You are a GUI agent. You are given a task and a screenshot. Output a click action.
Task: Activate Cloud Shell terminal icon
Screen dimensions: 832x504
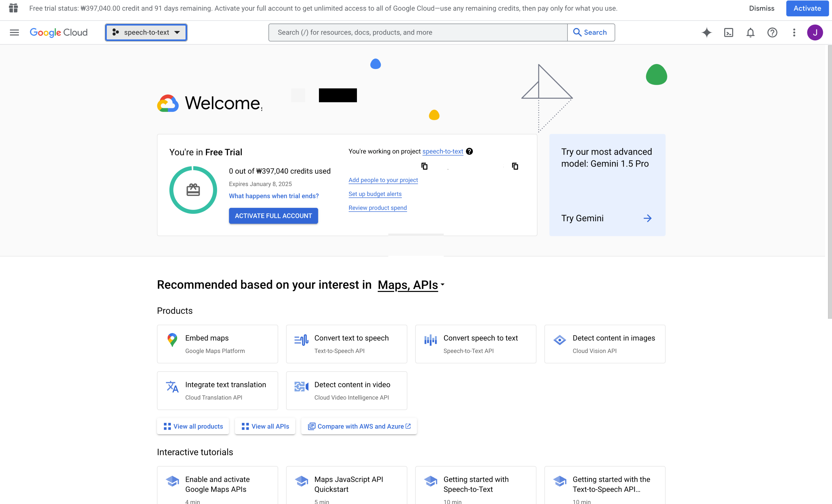(728, 32)
